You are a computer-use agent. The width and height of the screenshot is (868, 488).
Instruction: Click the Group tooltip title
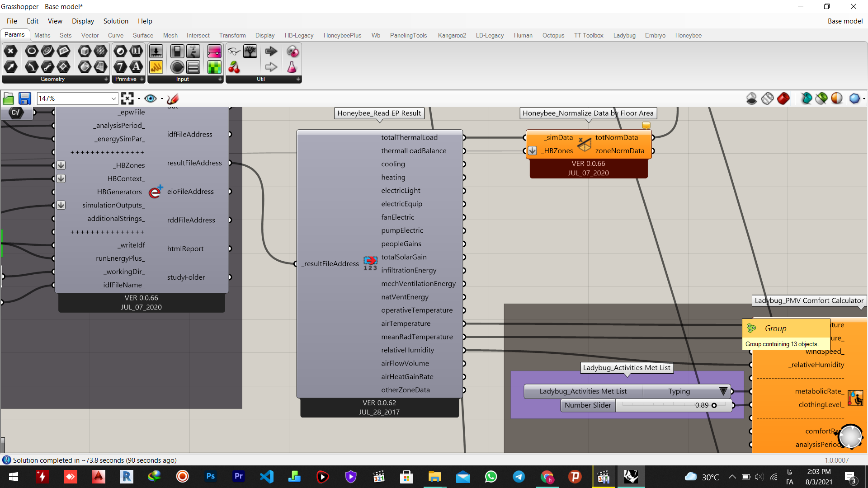point(776,328)
